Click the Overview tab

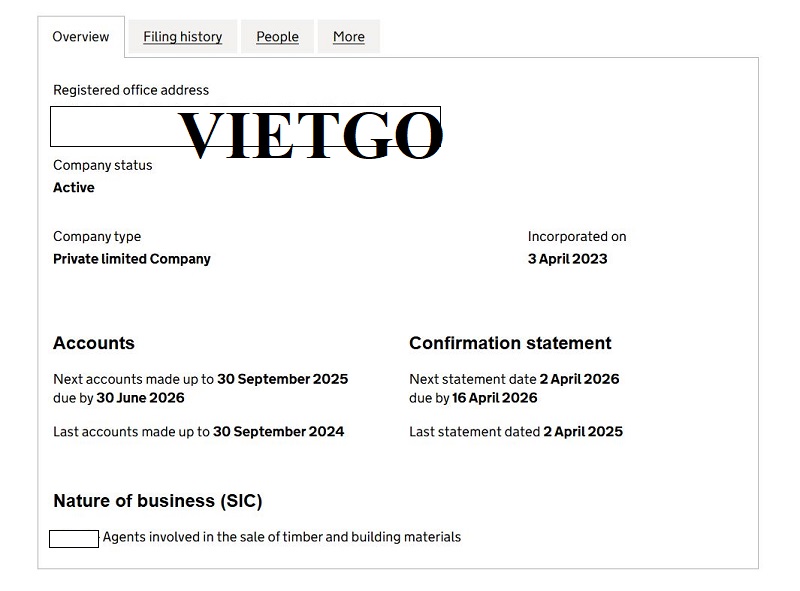[81, 37]
